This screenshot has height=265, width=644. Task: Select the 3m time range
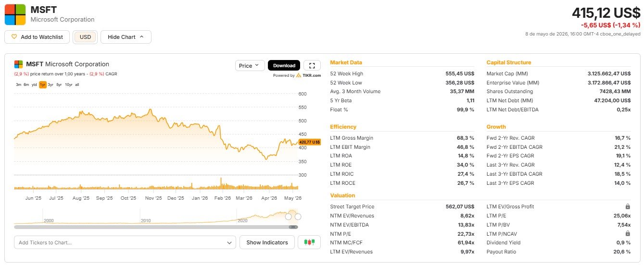(18, 84)
